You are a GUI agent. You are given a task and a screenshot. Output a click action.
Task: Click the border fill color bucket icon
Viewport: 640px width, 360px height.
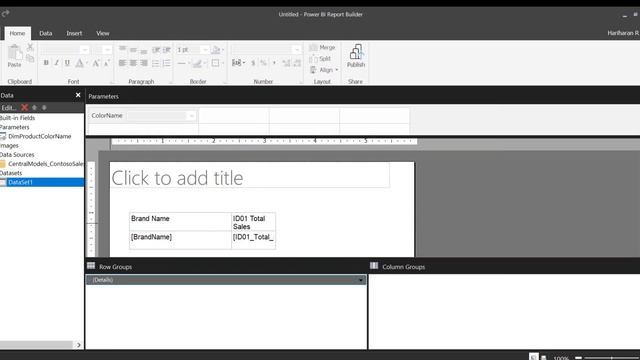click(217, 50)
